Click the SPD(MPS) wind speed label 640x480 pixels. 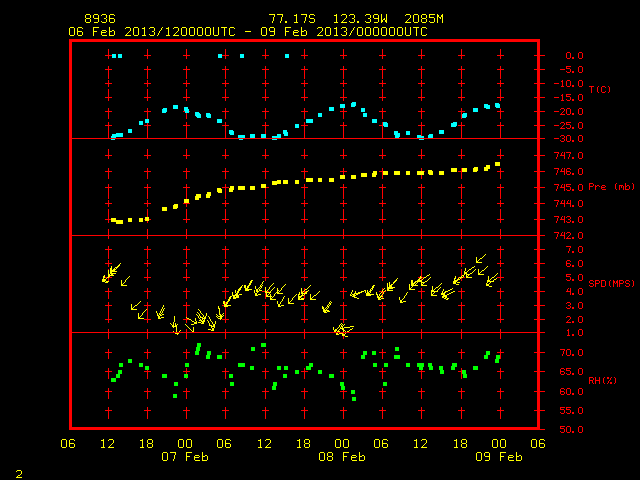pyautogui.click(x=611, y=283)
